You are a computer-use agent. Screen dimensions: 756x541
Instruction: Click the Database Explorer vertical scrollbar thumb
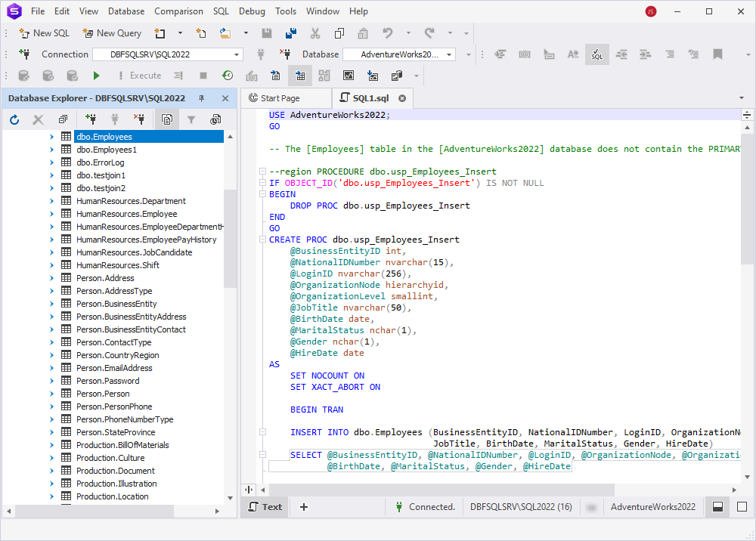tap(230, 238)
